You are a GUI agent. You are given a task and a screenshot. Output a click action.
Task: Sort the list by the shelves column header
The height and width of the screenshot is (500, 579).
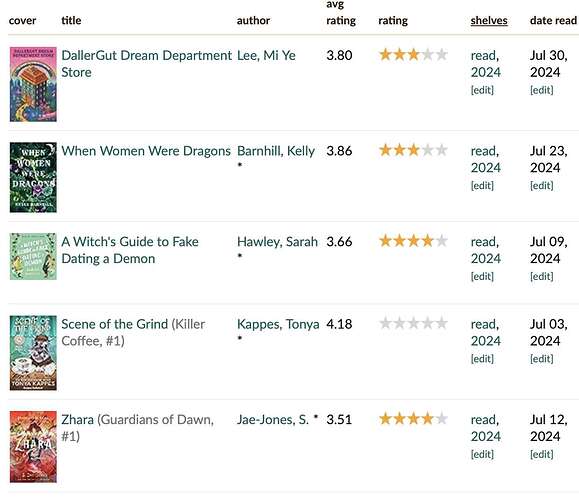tap(489, 20)
